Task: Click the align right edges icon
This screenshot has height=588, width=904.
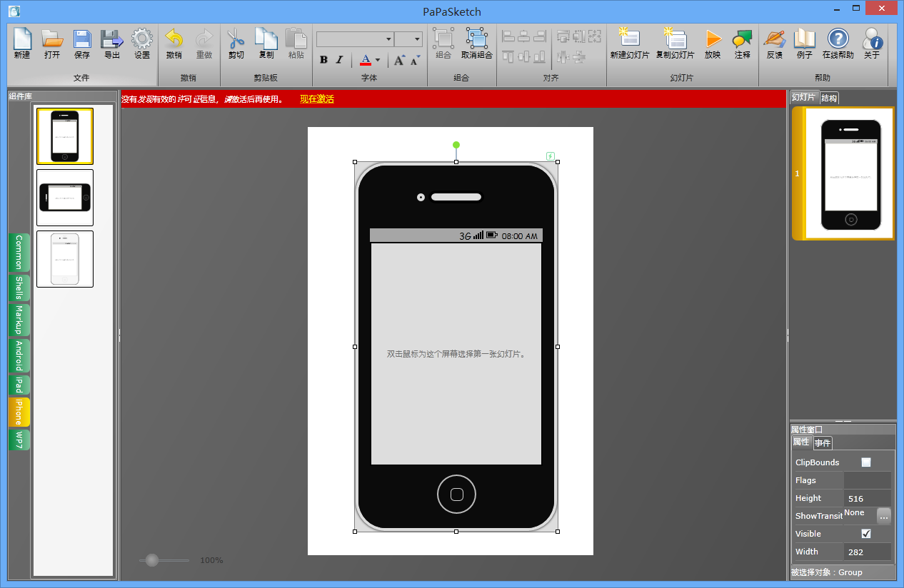Action: point(540,35)
